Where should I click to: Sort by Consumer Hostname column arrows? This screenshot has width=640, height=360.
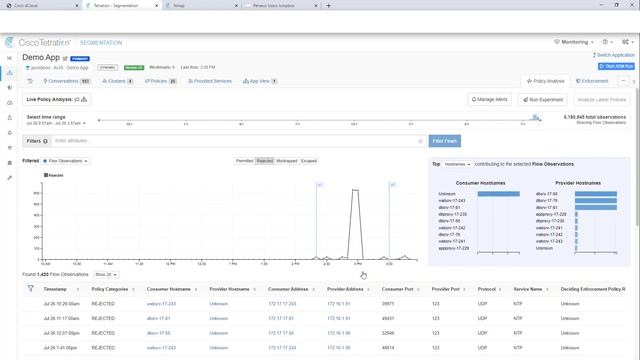[x=196, y=289]
